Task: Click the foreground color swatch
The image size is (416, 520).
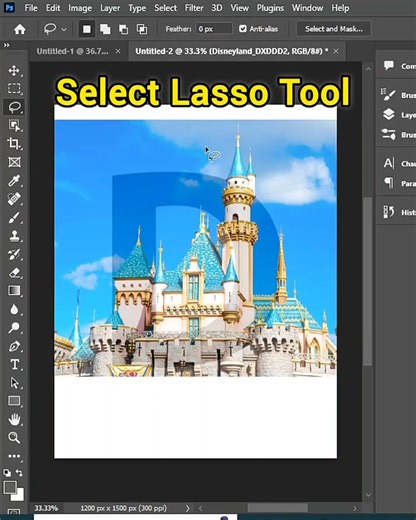Action: tap(10, 488)
